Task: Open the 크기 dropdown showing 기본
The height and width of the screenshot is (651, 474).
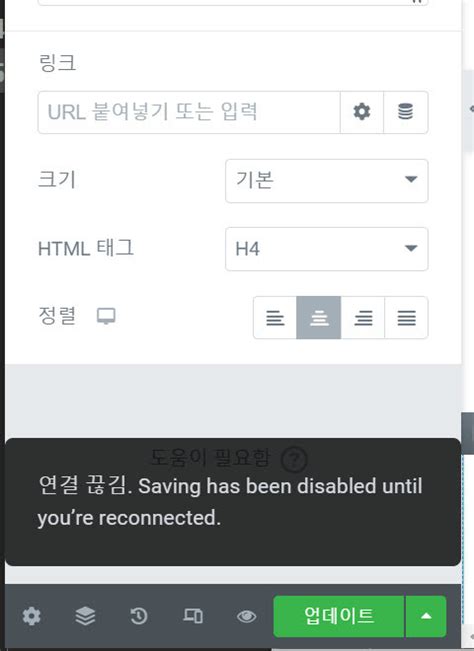Action: coord(327,181)
